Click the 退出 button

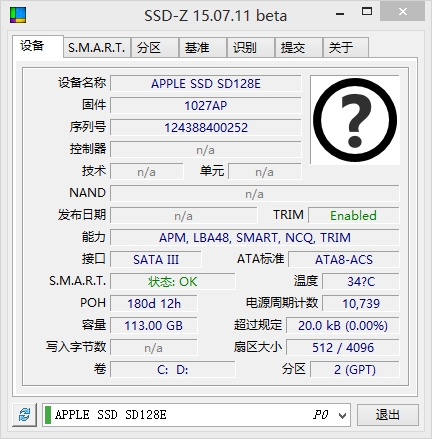[x=388, y=415]
